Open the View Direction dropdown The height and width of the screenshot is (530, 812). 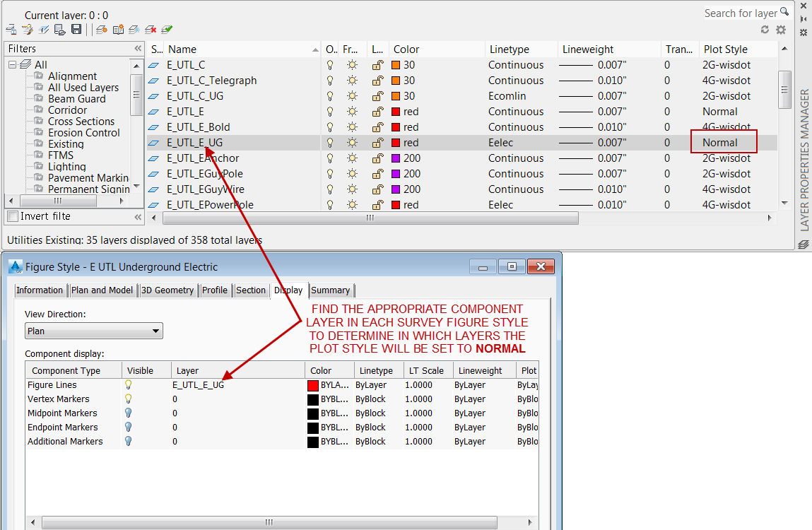click(93, 331)
